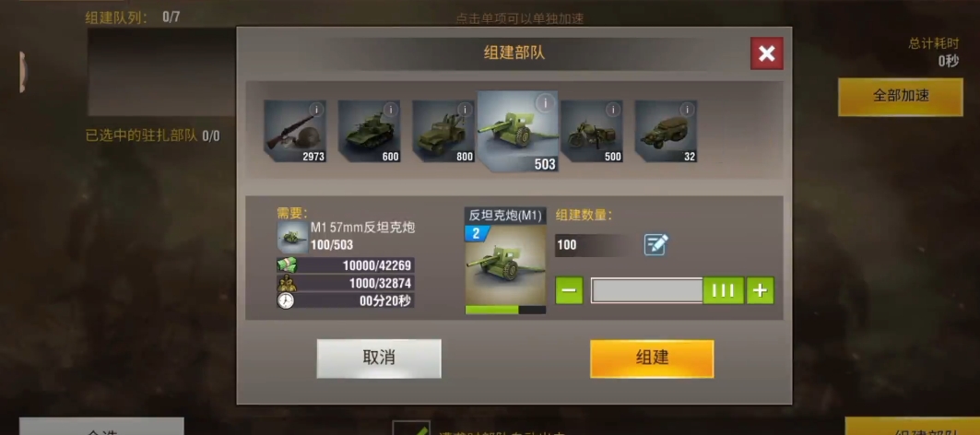Select the military truck unit with 800

coord(443,131)
